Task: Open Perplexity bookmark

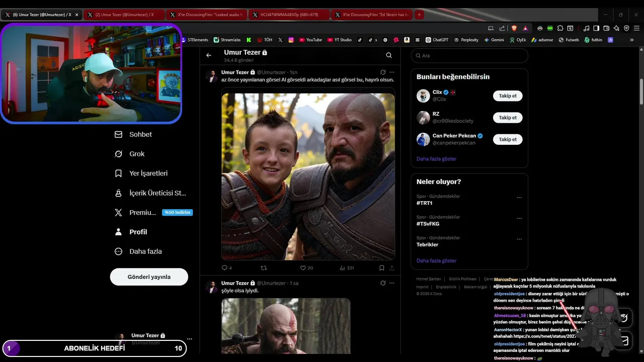Action: tap(466, 40)
